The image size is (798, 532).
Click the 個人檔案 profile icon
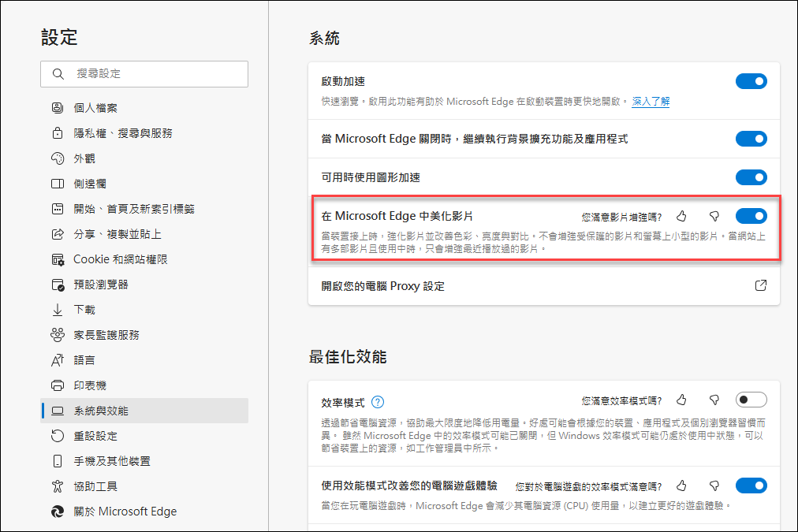(58, 108)
